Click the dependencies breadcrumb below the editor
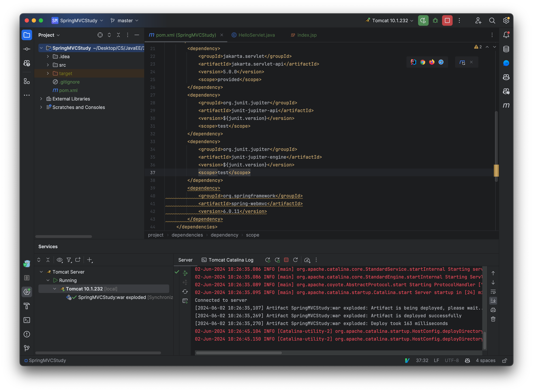Screen dimensions: 533x392 [x=187, y=235]
